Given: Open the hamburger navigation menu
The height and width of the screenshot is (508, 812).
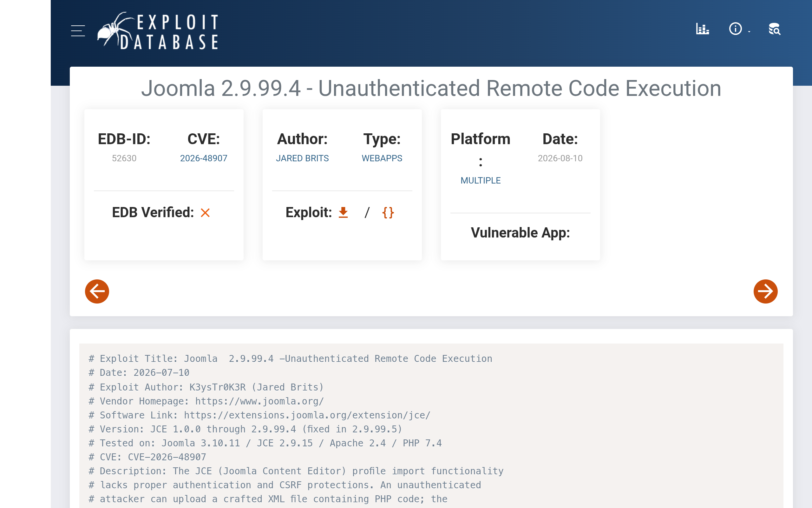Looking at the screenshot, I should [78, 30].
